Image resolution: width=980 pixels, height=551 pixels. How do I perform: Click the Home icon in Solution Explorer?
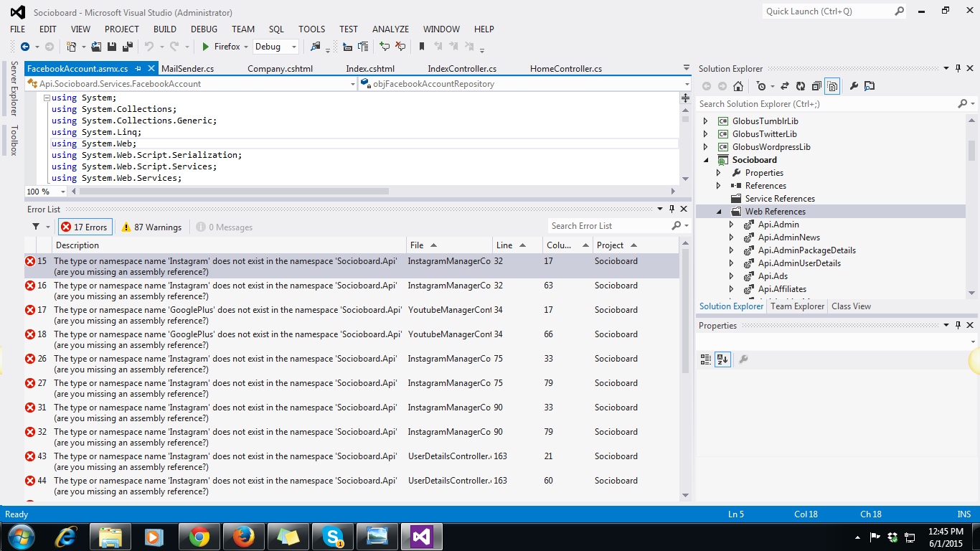pyautogui.click(x=738, y=86)
